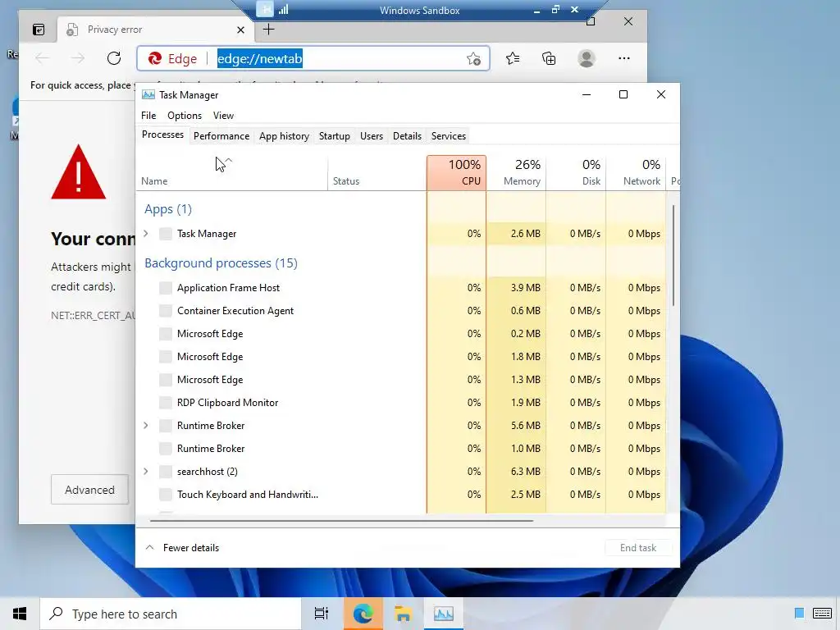Viewport: 840px width, 630px height.
Task: Open Task Manager Options menu
Action: [x=185, y=116]
